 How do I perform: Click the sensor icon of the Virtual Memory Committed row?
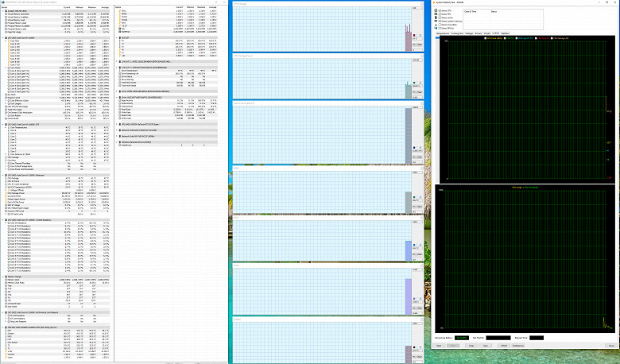[6, 14]
